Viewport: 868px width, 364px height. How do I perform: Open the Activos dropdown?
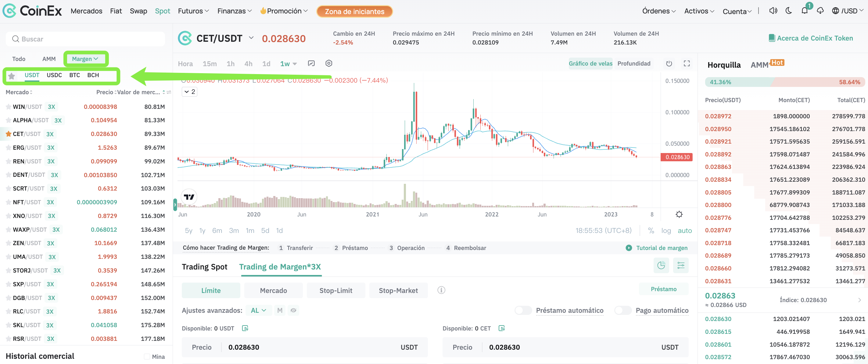699,11
